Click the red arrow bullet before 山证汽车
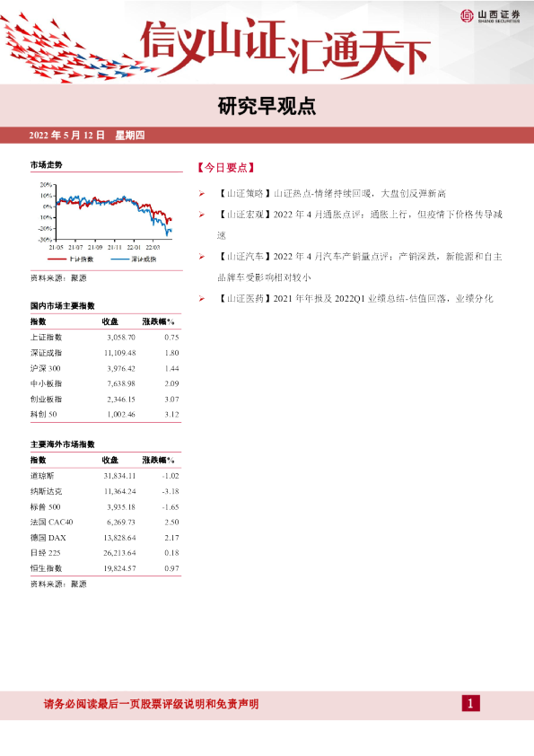This screenshot has height=756, width=534. point(202,257)
